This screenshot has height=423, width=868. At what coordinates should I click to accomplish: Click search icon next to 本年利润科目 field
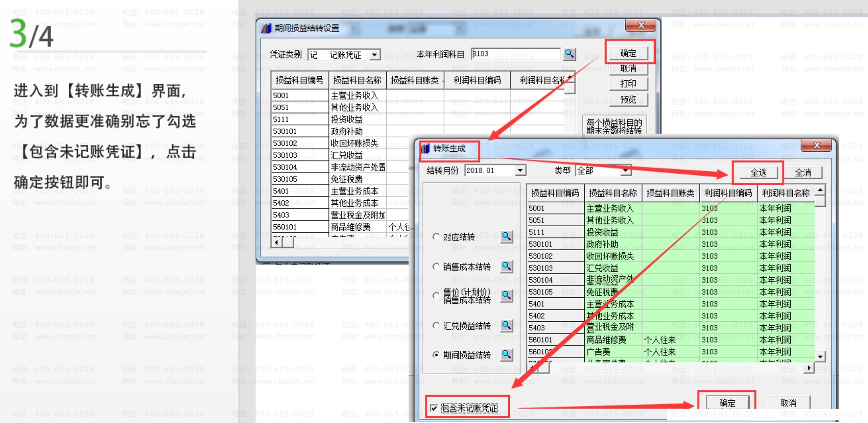(x=569, y=54)
